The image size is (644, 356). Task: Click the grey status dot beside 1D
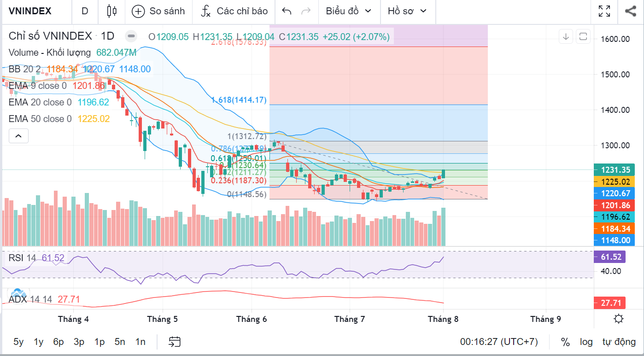131,36
